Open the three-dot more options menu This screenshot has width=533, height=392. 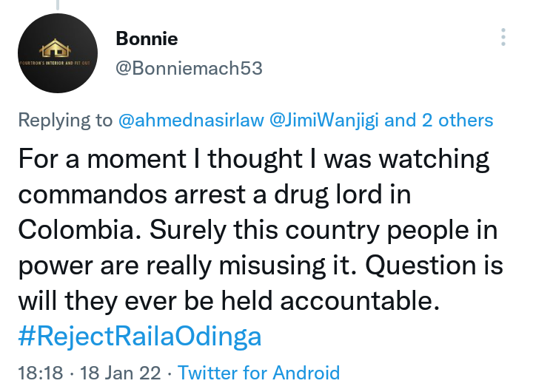pos(503,37)
